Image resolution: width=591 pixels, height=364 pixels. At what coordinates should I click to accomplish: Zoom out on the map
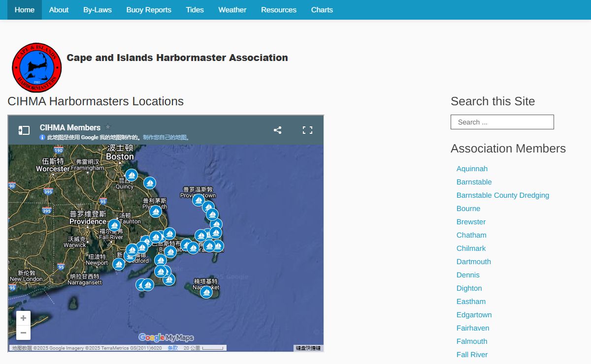(x=23, y=333)
